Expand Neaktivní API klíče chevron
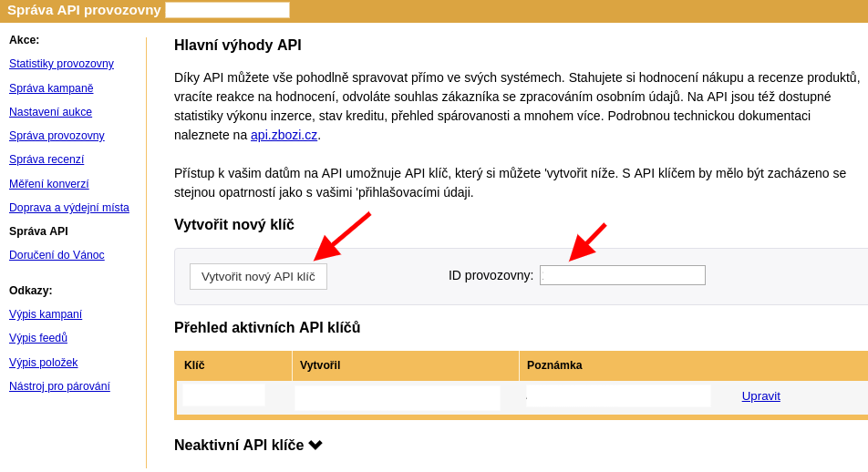 (315, 445)
